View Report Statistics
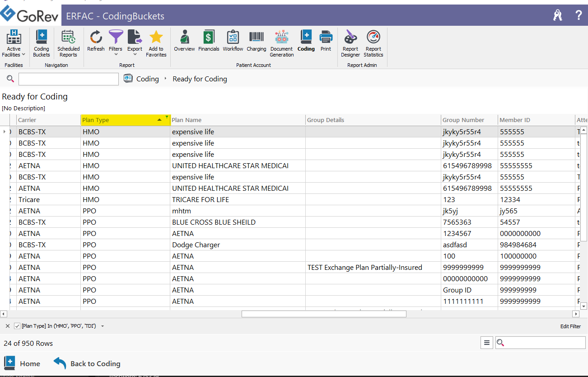Screen dimensions: 588x377 (x=373, y=43)
